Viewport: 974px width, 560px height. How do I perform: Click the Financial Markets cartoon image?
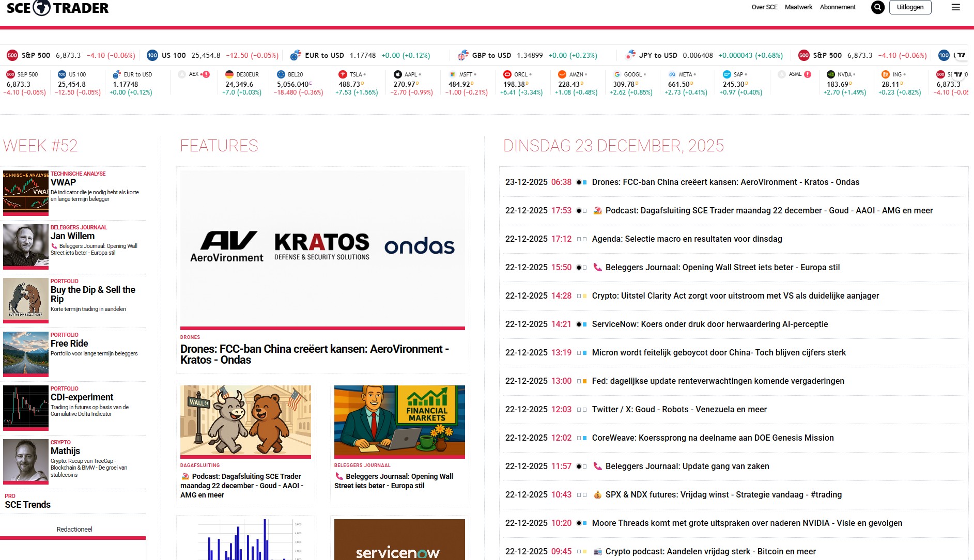point(399,421)
